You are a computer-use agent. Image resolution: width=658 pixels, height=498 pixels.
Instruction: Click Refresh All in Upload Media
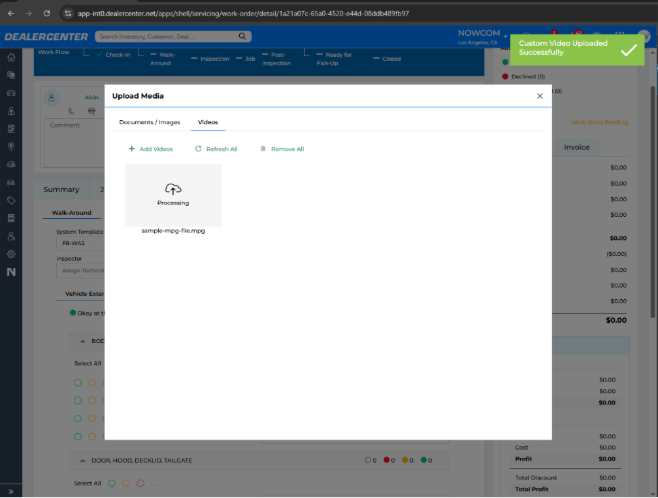(x=216, y=149)
